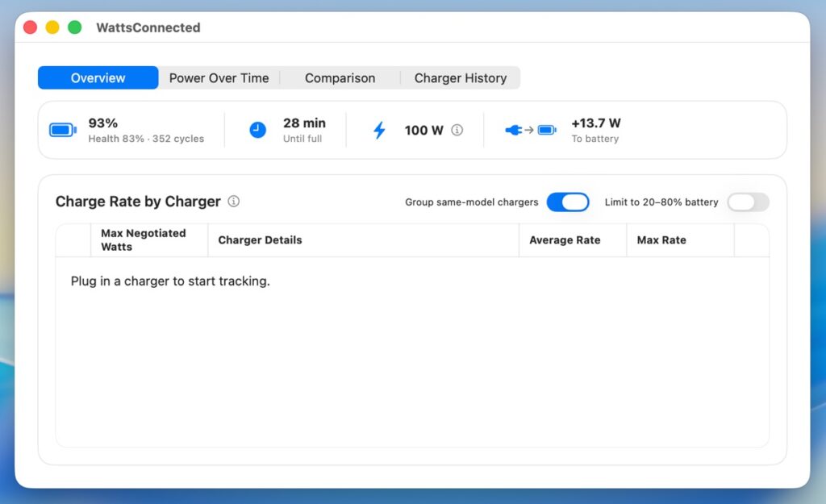Image resolution: width=826 pixels, height=504 pixels.
Task: Click the 93% battery percentage text
Action: (x=102, y=123)
